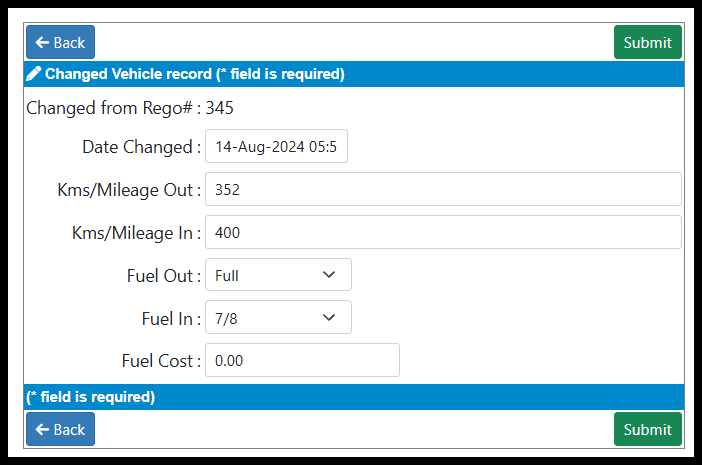The height and width of the screenshot is (465, 702).
Task: Click the left arrow icon in top Back button
Action: pyautogui.click(x=42, y=43)
